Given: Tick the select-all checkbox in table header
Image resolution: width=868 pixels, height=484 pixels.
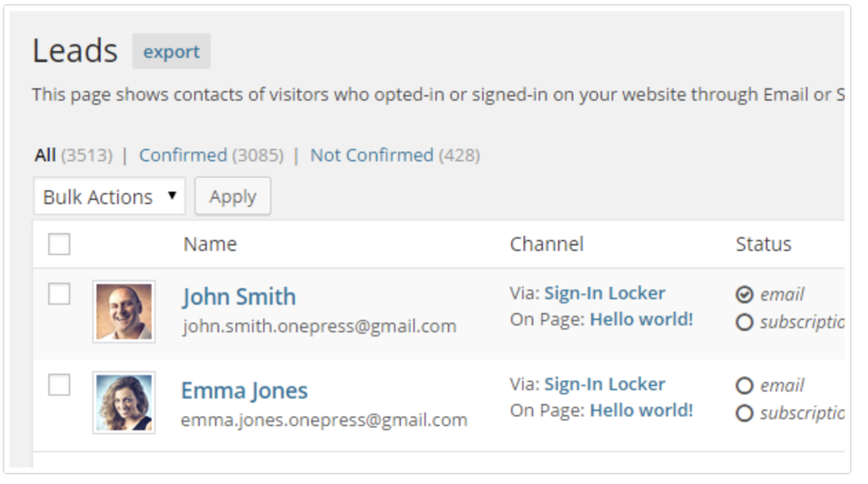Looking at the screenshot, I should (x=59, y=244).
